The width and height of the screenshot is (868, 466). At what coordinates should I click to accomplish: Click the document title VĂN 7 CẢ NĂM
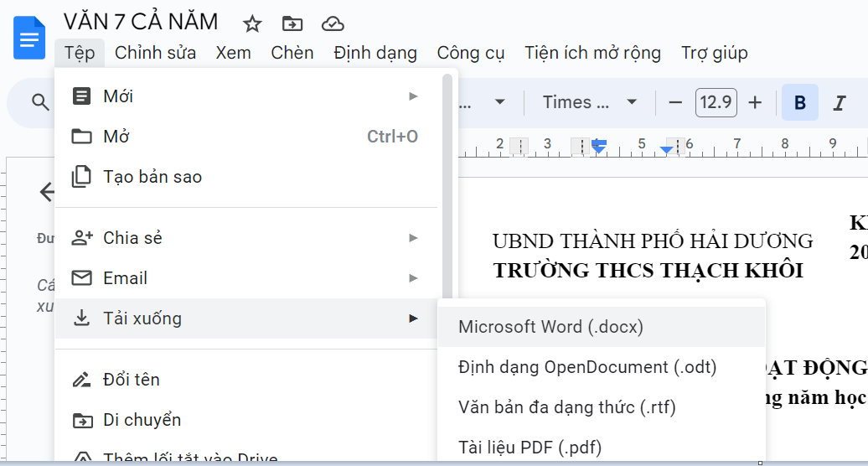coord(141,22)
